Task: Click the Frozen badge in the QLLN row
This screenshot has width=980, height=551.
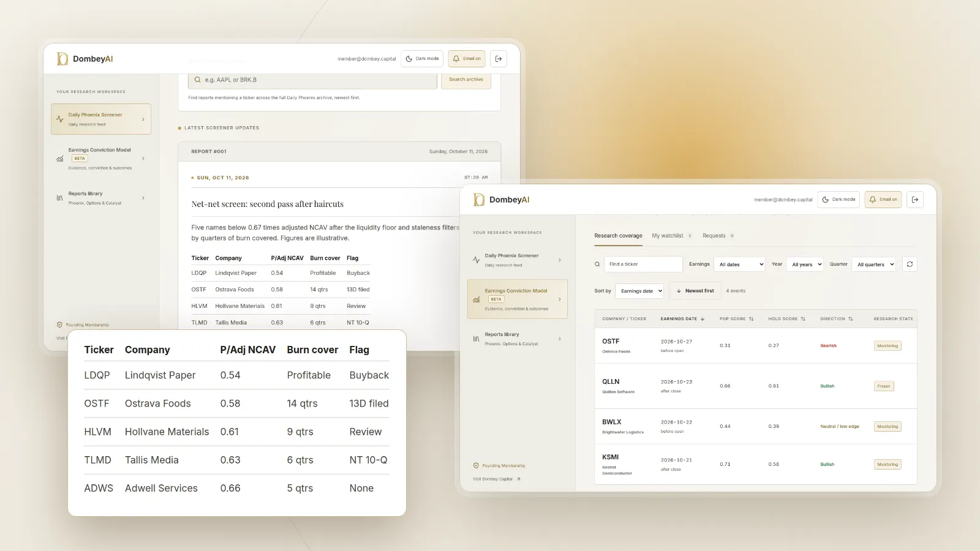Action: pyautogui.click(x=884, y=386)
